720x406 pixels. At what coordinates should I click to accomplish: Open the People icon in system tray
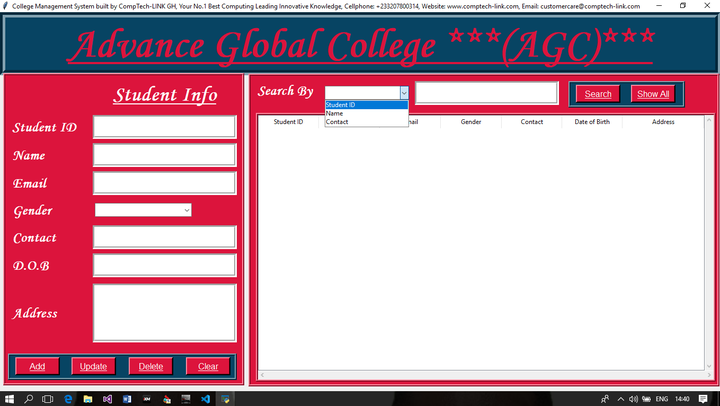pos(605,399)
